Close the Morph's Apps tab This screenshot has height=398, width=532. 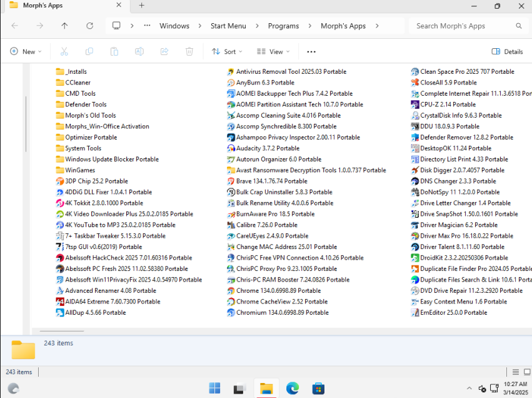[x=119, y=5]
